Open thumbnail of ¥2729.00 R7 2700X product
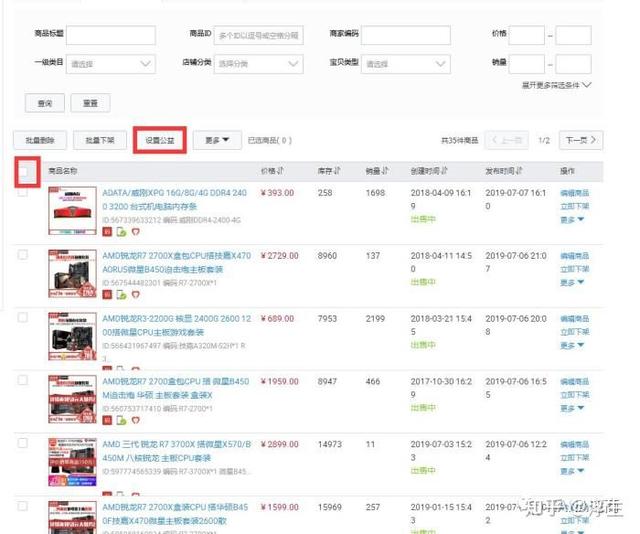The height and width of the screenshot is (534, 640). [72, 274]
